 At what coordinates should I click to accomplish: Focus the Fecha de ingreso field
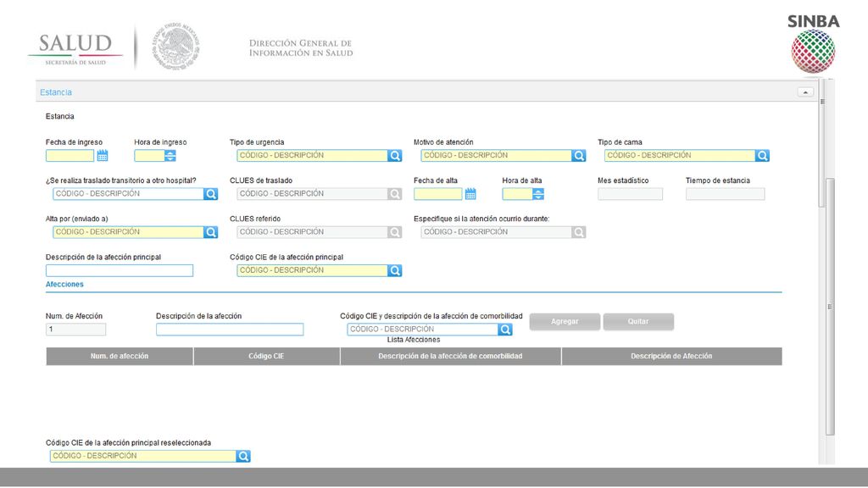(x=70, y=156)
